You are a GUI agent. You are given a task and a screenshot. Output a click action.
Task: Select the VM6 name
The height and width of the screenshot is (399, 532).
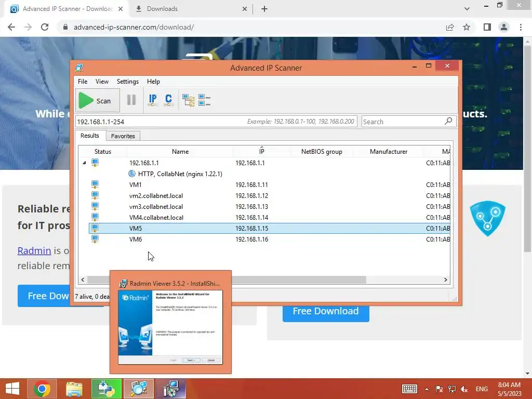[136, 239]
